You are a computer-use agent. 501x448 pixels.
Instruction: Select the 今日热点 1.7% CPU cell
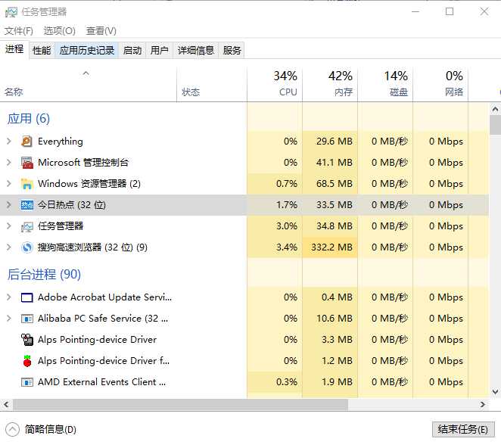click(275, 204)
